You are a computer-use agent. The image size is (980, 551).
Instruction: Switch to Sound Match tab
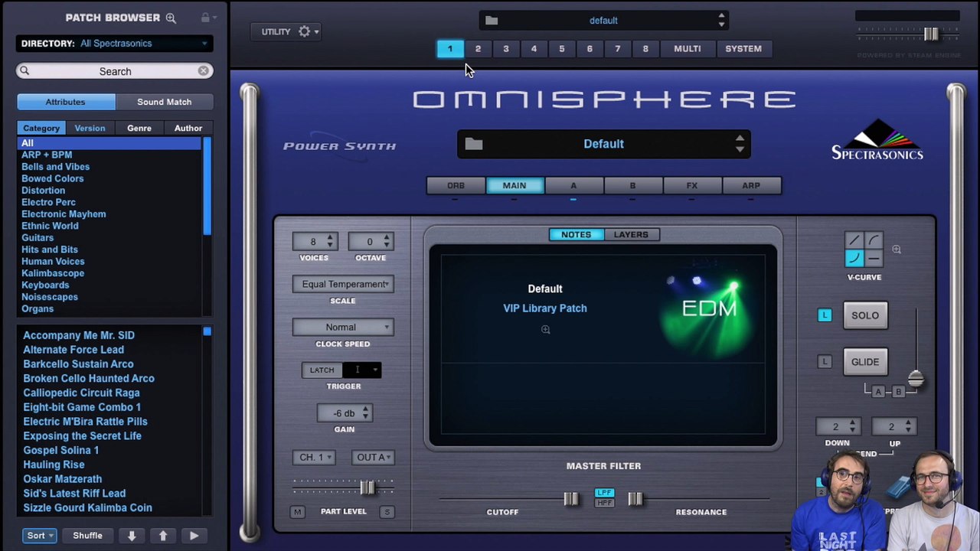[164, 102]
